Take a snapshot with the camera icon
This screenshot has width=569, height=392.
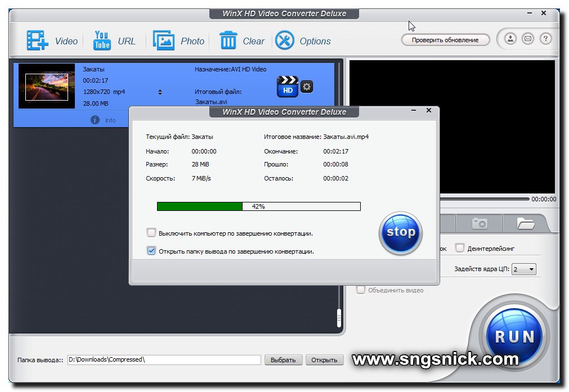point(479,223)
